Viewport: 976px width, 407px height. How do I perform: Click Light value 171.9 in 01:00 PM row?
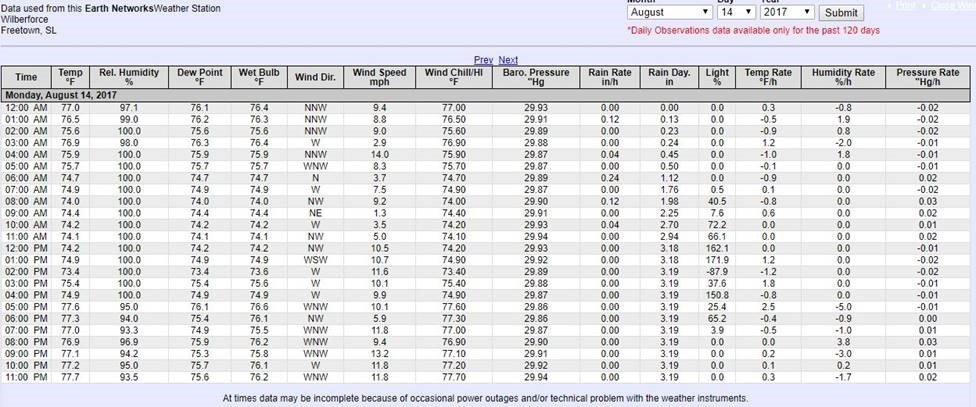pos(717,260)
